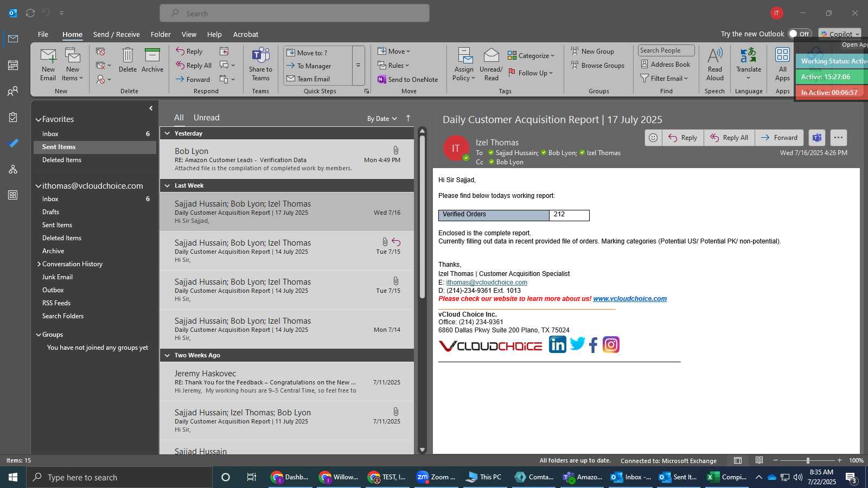Click the Forward button in the reading pane

[779, 138]
